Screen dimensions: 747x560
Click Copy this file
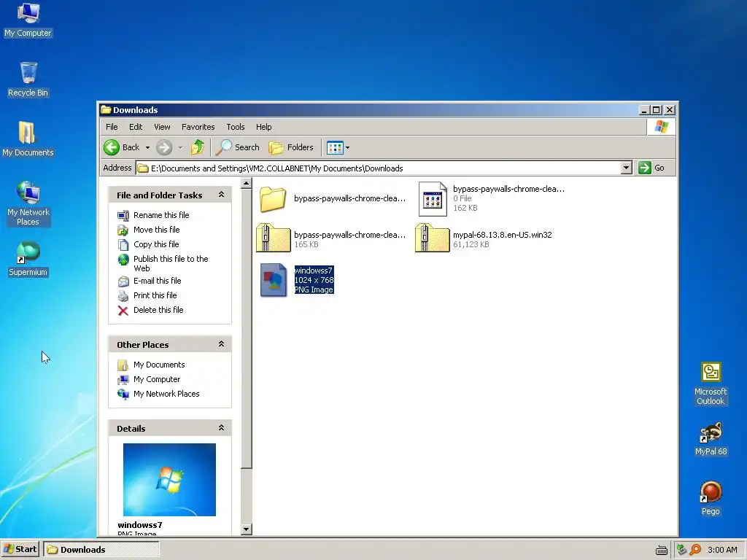(x=156, y=244)
